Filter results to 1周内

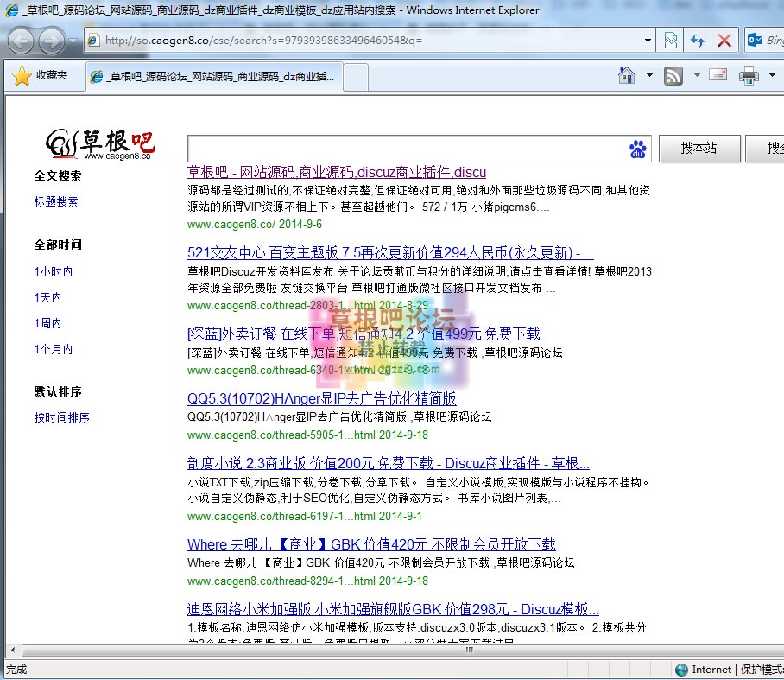pos(47,322)
